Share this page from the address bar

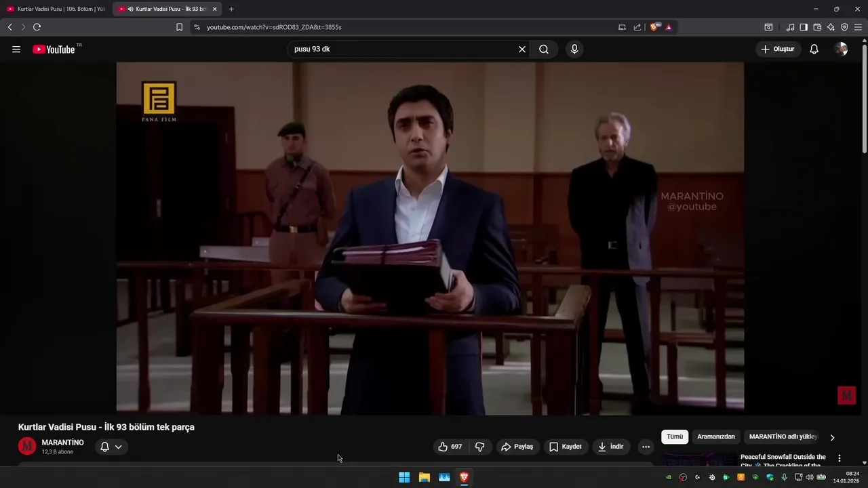pos(637,27)
